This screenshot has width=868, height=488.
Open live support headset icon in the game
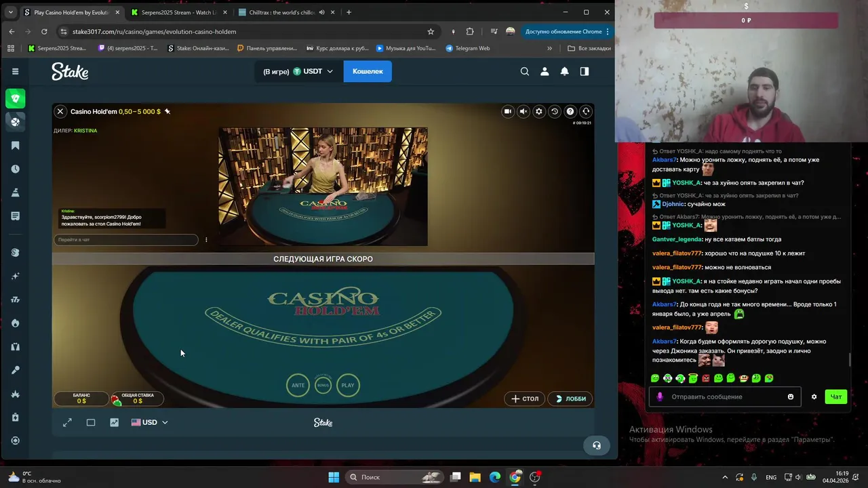click(586, 111)
